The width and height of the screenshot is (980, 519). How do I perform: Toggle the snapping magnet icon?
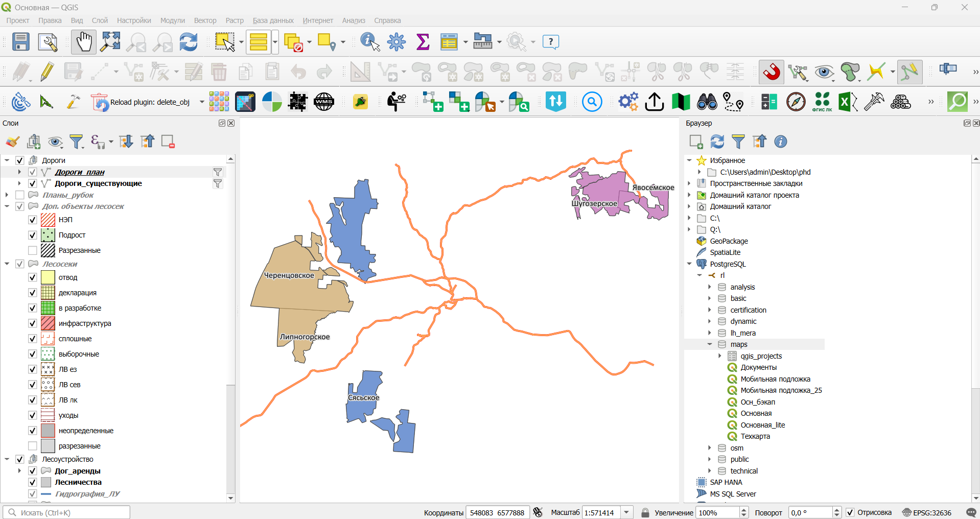772,72
